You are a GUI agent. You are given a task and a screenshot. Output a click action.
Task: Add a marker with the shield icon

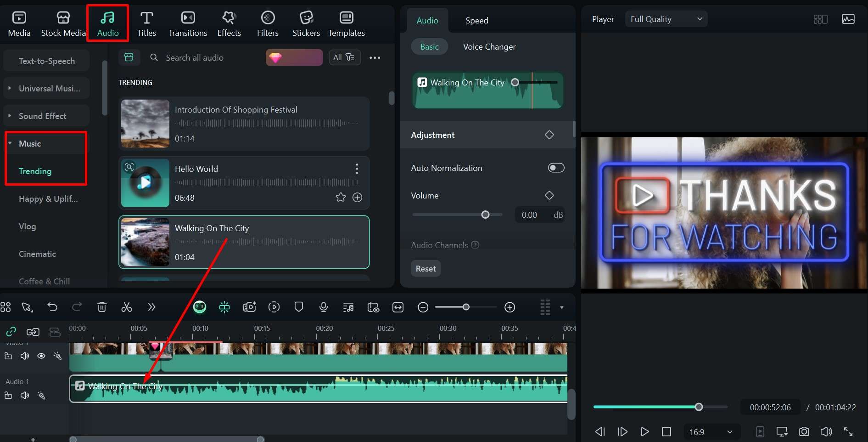pos(299,306)
